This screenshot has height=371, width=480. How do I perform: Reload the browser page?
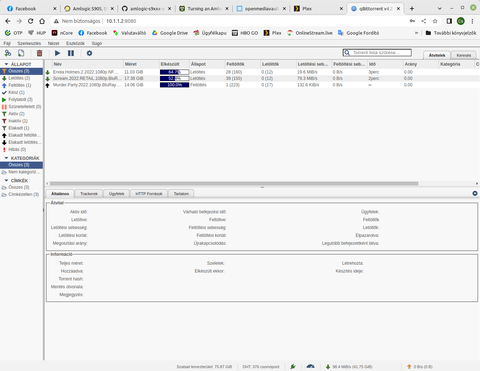(30, 21)
